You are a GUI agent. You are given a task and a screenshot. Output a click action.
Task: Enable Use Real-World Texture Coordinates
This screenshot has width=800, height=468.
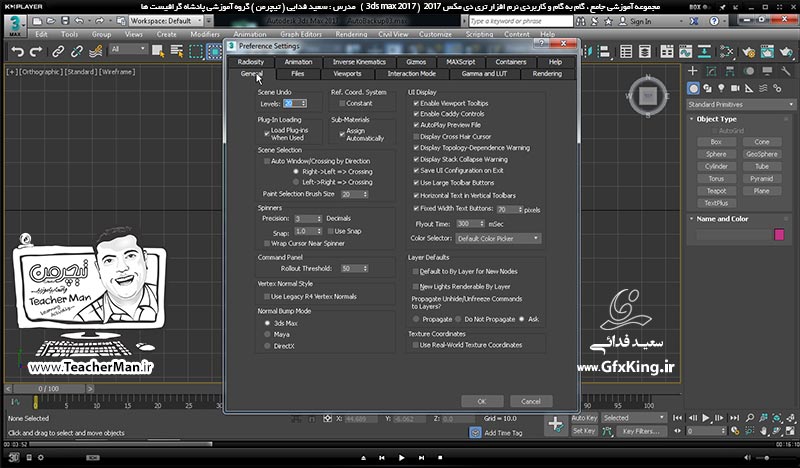pos(415,346)
